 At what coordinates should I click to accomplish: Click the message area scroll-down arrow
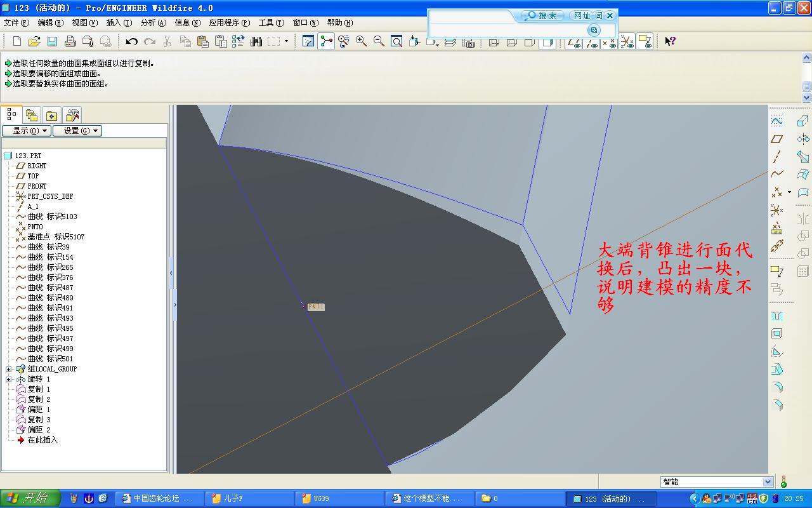[x=806, y=98]
